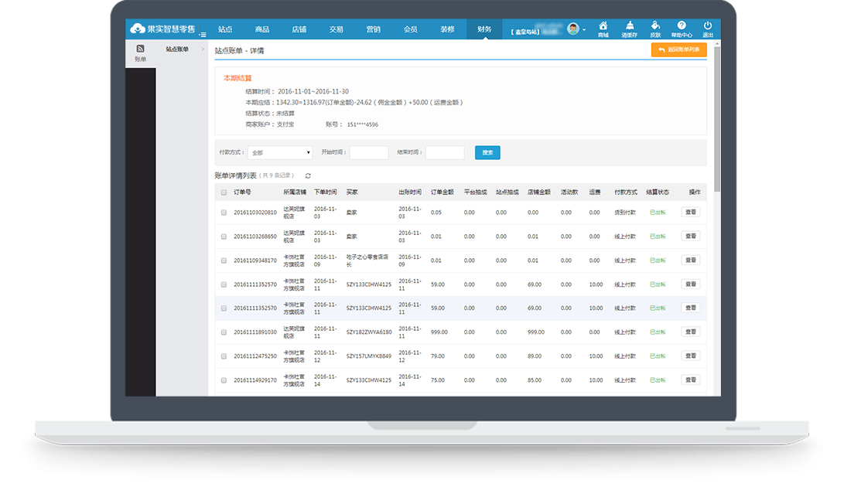Click the 账单 sidebar feed icon
Image resolution: width=844 pixels, height=504 pixels.
(x=140, y=49)
